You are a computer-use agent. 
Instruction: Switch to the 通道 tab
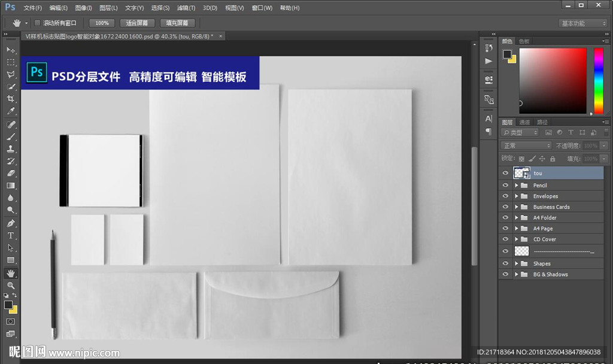point(524,122)
